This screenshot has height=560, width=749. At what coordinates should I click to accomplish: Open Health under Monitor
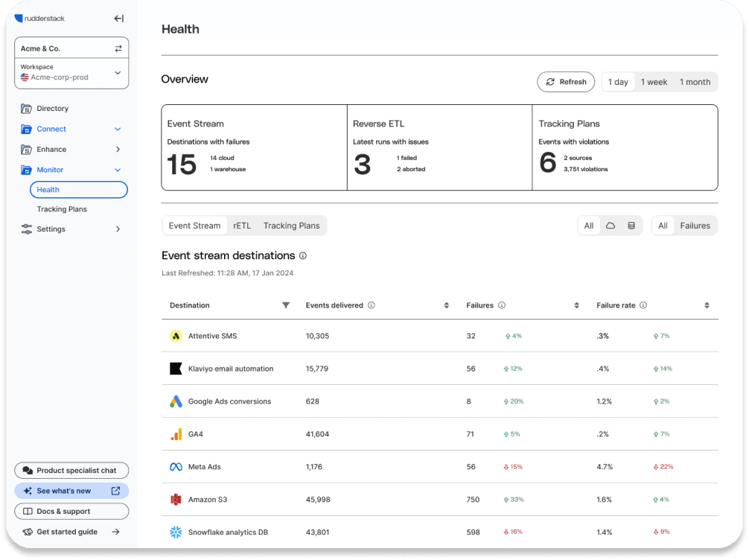tap(79, 190)
